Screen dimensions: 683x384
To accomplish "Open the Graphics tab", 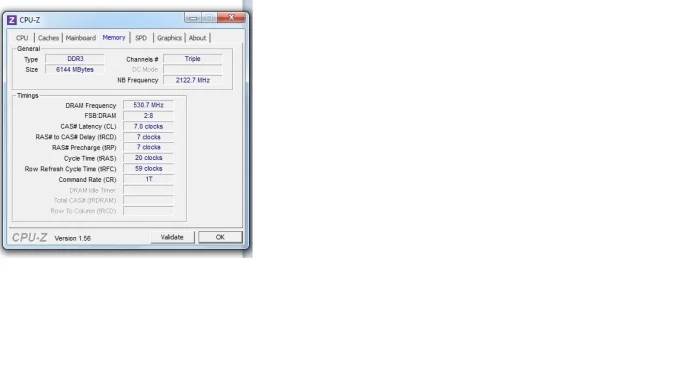I will [x=169, y=38].
